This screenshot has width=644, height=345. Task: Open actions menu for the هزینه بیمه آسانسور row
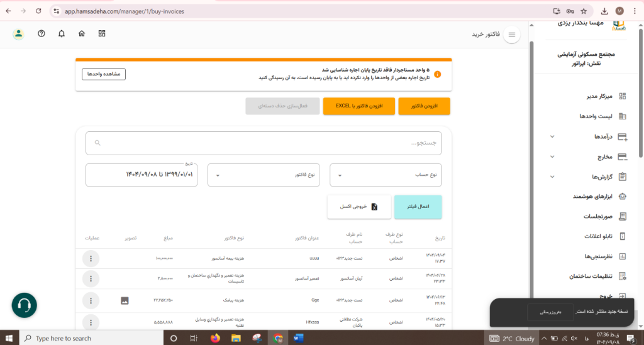91,258
